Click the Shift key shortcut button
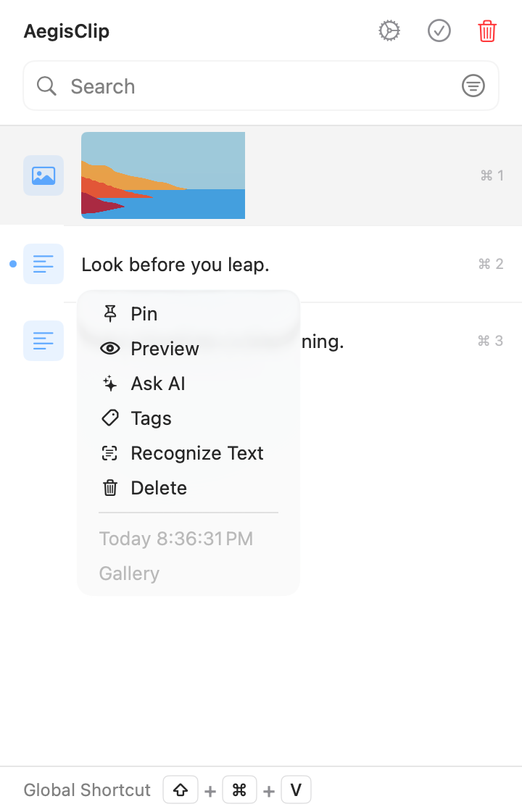Screen dimensions: 522x812 pos(181,790)
